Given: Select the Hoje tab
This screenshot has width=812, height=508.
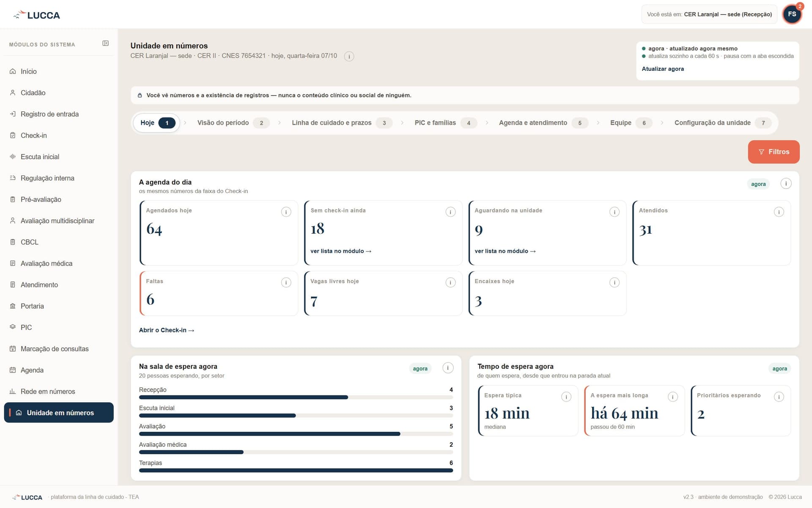Looking at the screenshot, I should coord(157,123).
